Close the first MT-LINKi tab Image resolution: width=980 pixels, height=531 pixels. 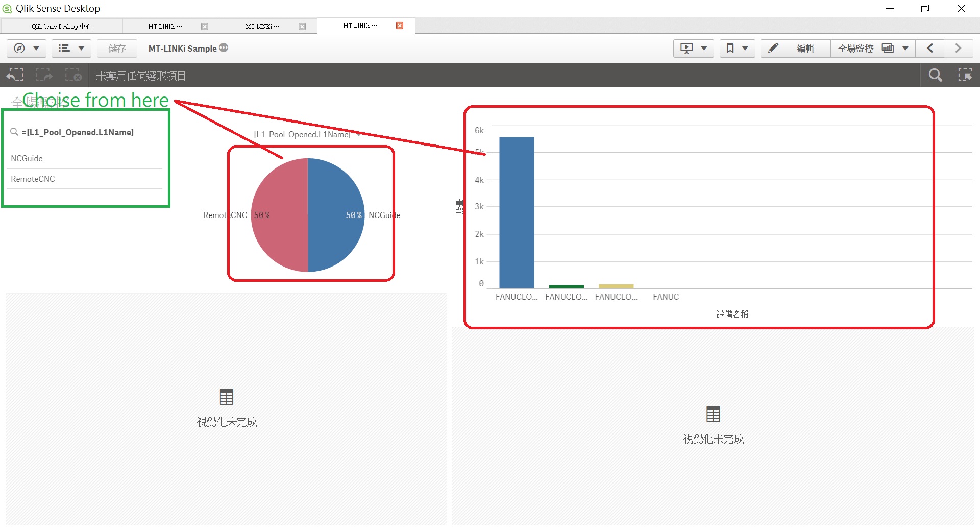click(x=205, y=27)
